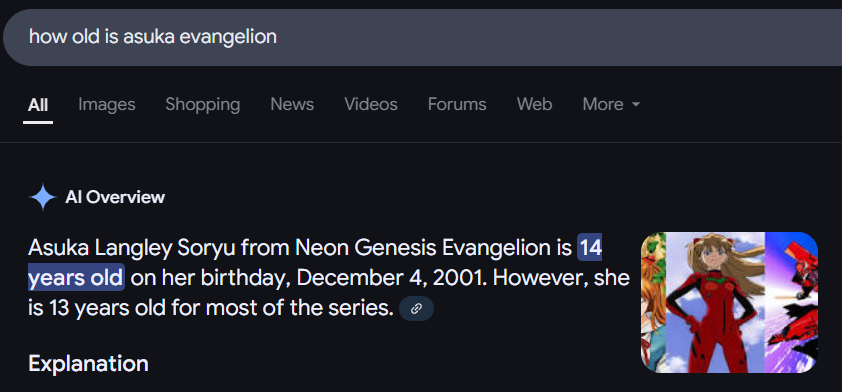Open the source link chip icon

(x=416, y=309)
